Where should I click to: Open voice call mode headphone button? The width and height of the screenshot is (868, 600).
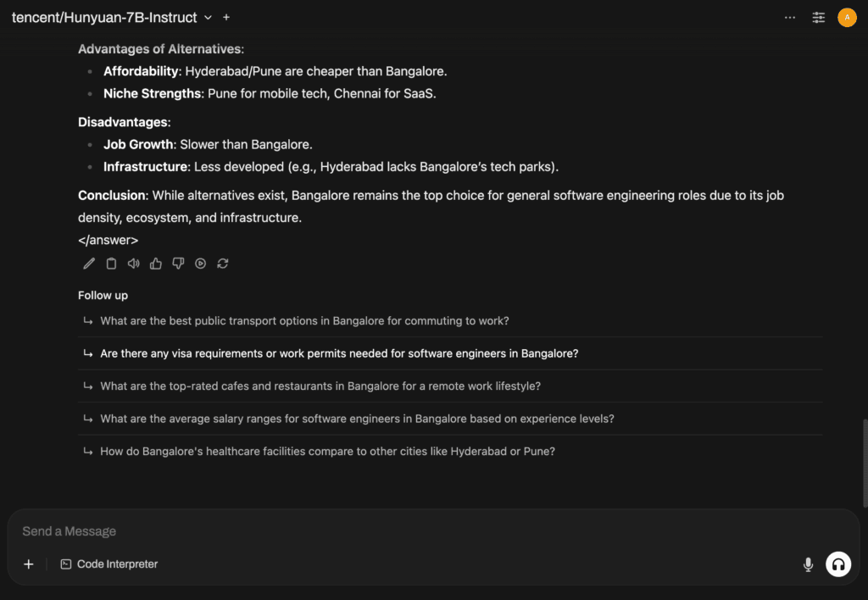(x=838, y=564)
